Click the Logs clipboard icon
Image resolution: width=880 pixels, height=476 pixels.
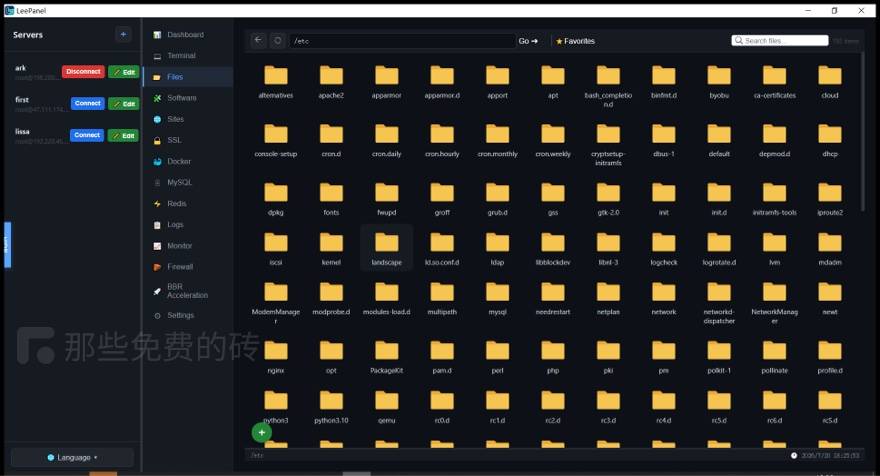tap(157, 225)
